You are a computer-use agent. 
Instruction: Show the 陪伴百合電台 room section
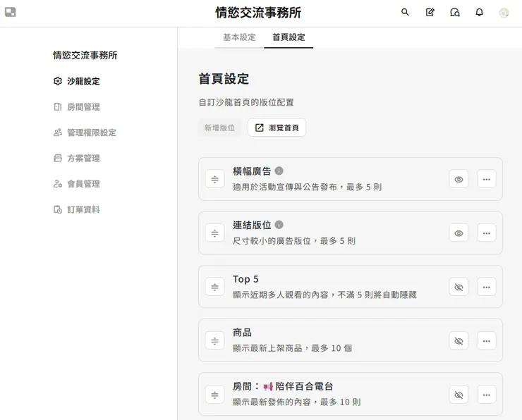click(459, 395)
